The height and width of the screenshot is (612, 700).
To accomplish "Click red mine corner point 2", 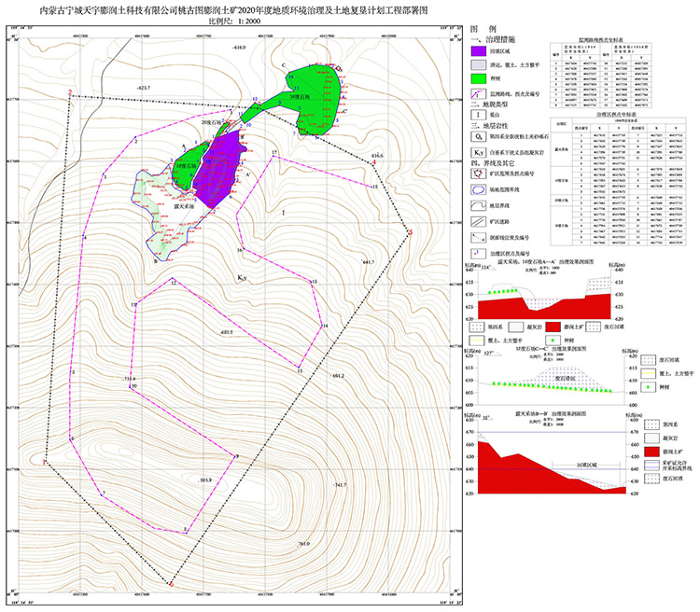I will [x=70, y=93].
